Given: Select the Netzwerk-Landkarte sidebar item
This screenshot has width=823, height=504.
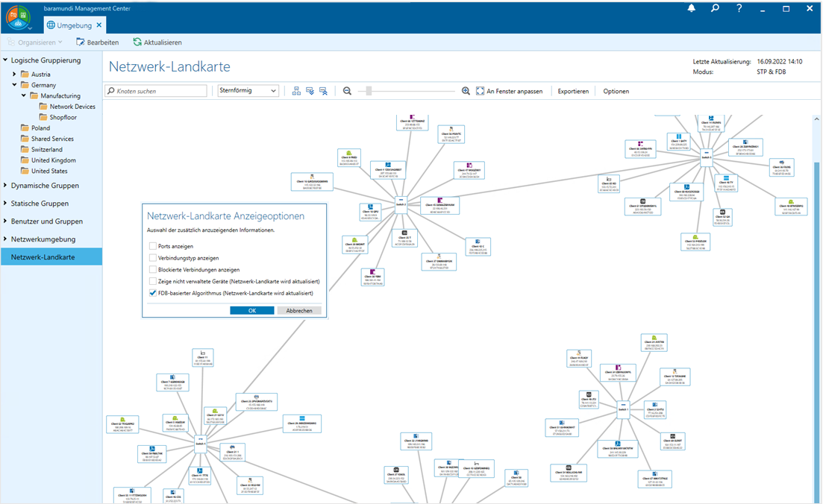Looking at the screenshot, I should point(51,257).
